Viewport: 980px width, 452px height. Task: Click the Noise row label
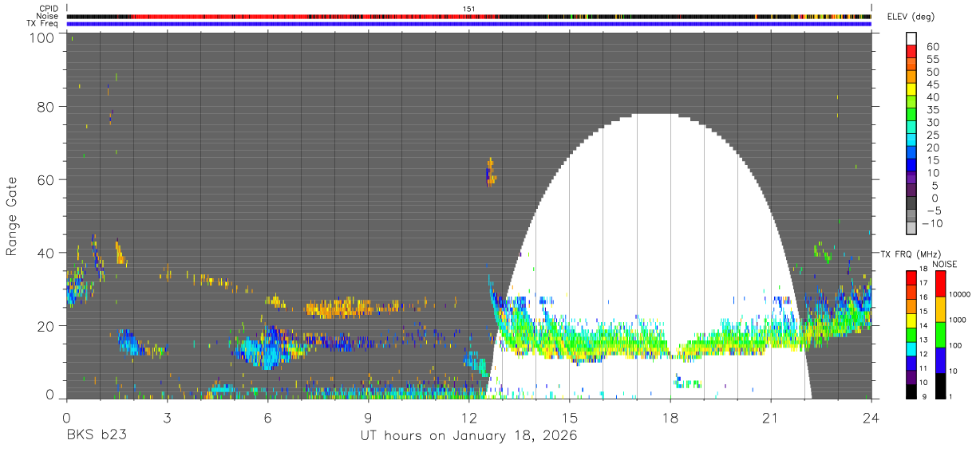[x=47, y=16]
